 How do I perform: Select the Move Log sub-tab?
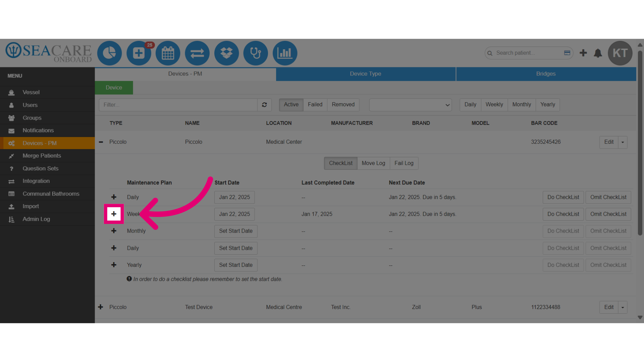tap(373, 163)
